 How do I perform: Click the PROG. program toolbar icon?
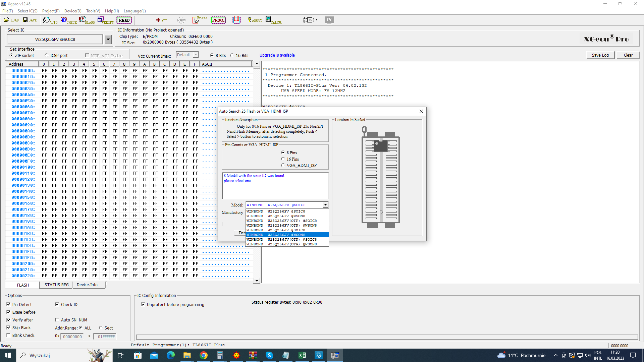click(x=218, y=20)
